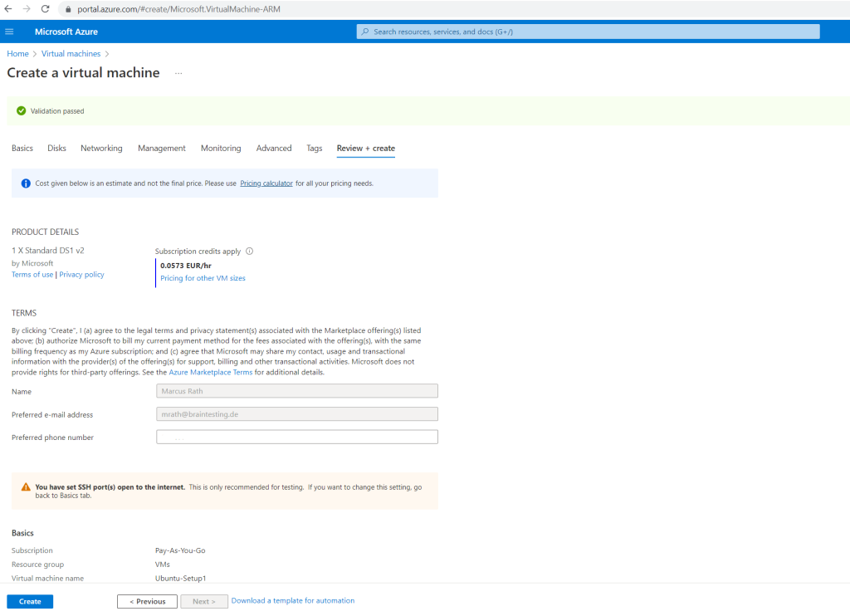Click the Preferred e-mail address field
850x616 pixels.
[x=297, y=414]
